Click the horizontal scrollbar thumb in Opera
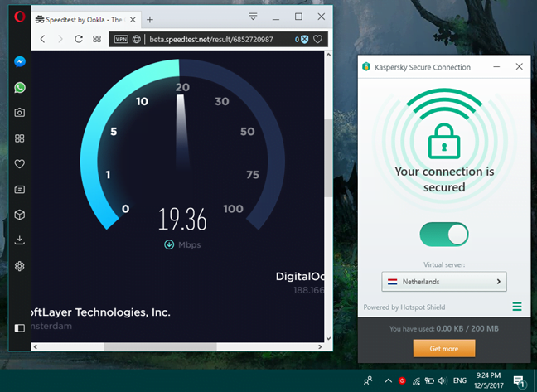This screenshot has width=537, height=392. point(160,346)
